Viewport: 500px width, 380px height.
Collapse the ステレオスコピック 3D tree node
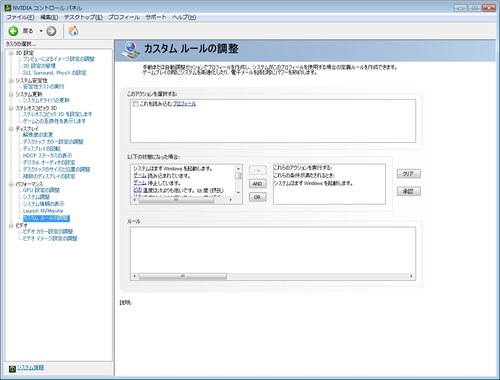point(11,108)
